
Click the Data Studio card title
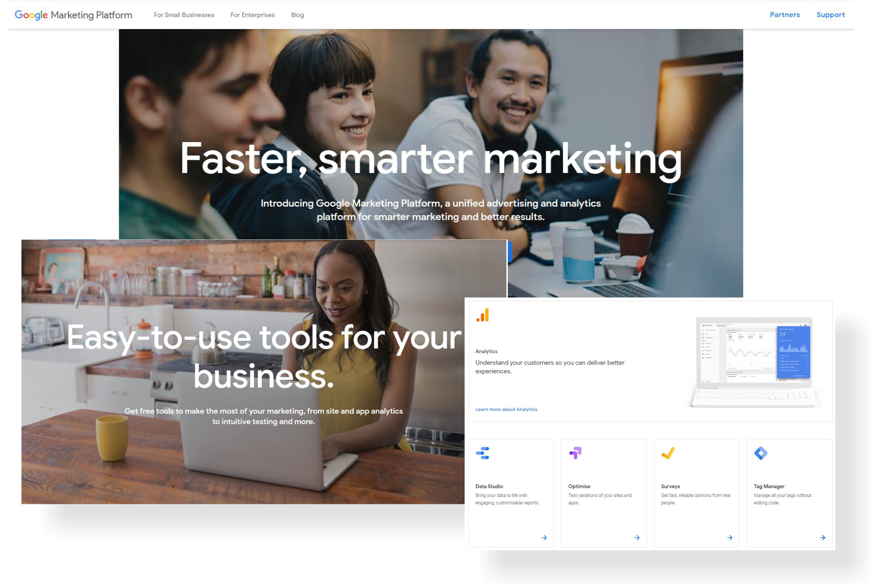click(489, 487)
